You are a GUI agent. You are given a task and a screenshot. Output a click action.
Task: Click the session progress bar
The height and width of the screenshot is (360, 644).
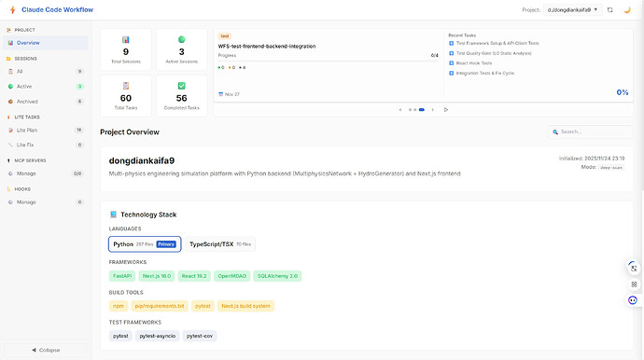329,61
